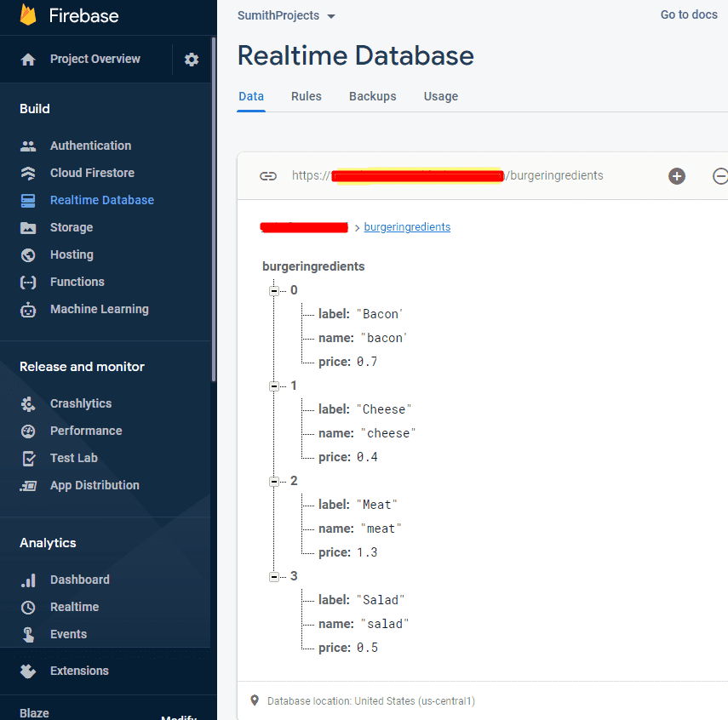
Task: Click the sidebar vertical scrollbar
Action: click(214, 209)
